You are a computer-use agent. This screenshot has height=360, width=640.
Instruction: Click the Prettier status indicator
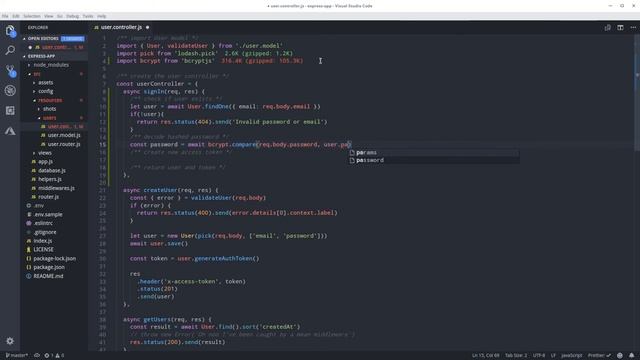(599, 356)
